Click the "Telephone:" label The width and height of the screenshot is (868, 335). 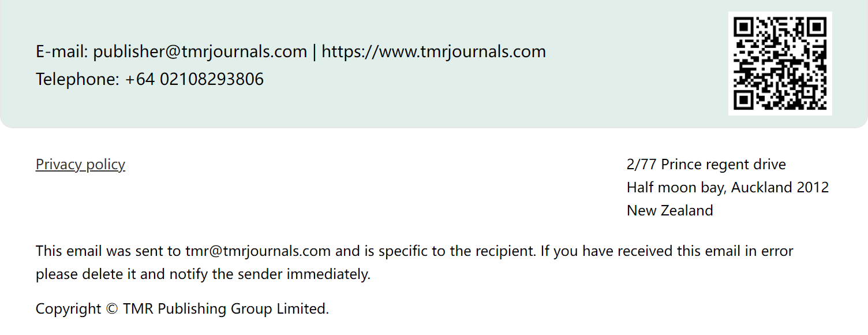coord(77,79)
